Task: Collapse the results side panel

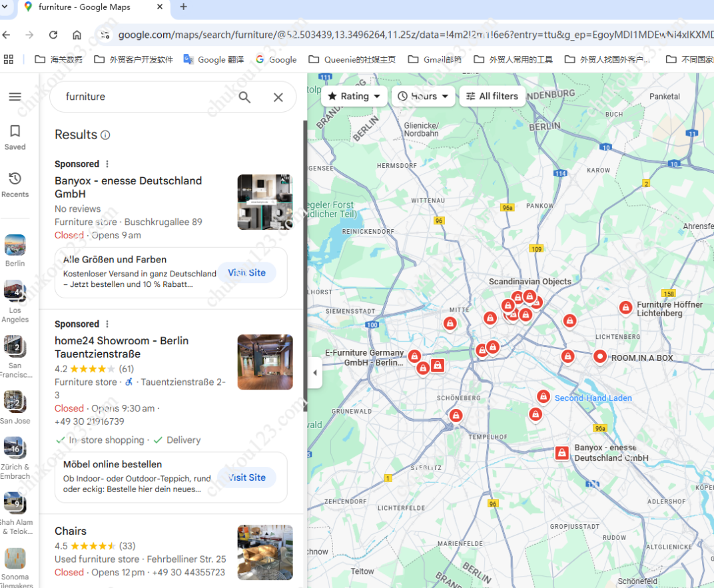Action: (x=314, y=373)
